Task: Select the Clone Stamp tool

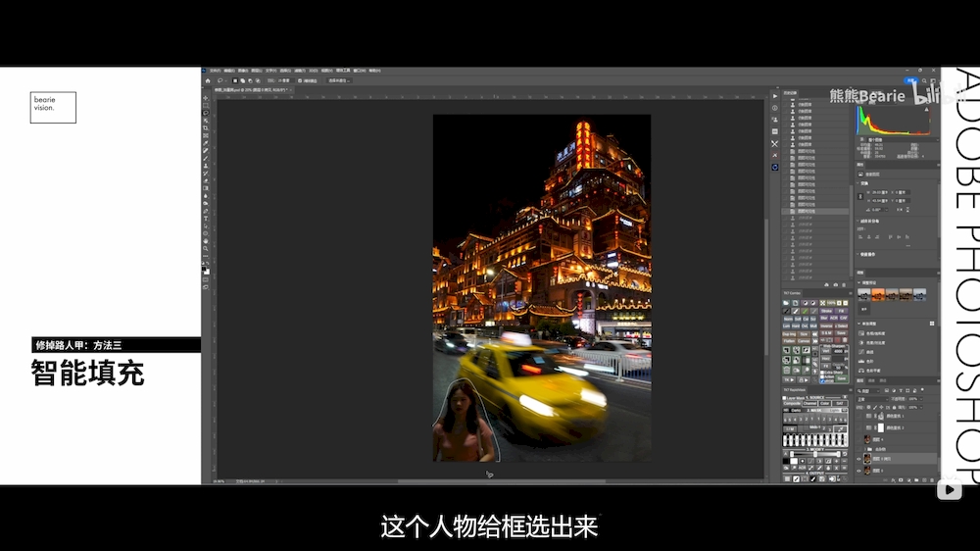Action: pyautogui.click(x=206, y=166)
